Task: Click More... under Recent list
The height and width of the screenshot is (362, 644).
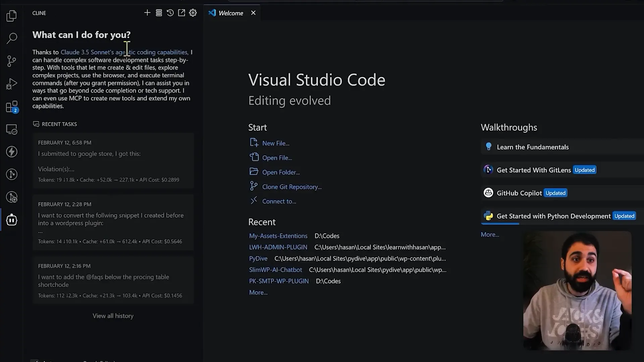Action: (258, 293)
